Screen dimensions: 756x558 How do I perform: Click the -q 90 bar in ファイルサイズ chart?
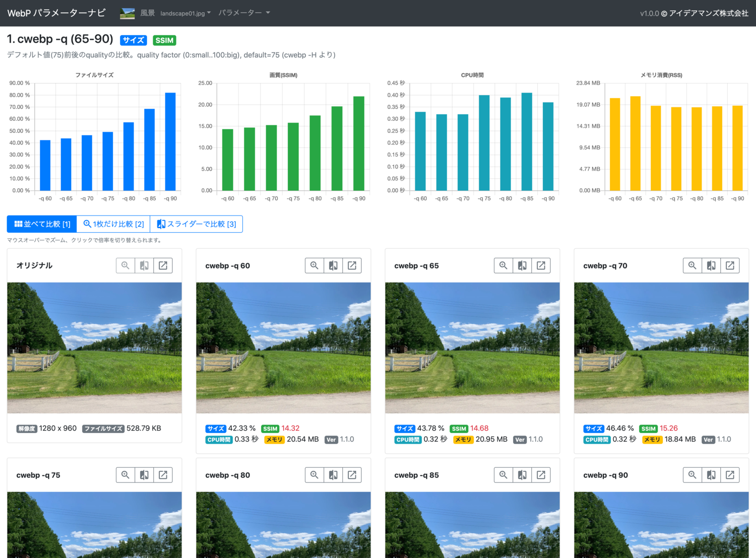pyautogui.click(x=170, y=142)
